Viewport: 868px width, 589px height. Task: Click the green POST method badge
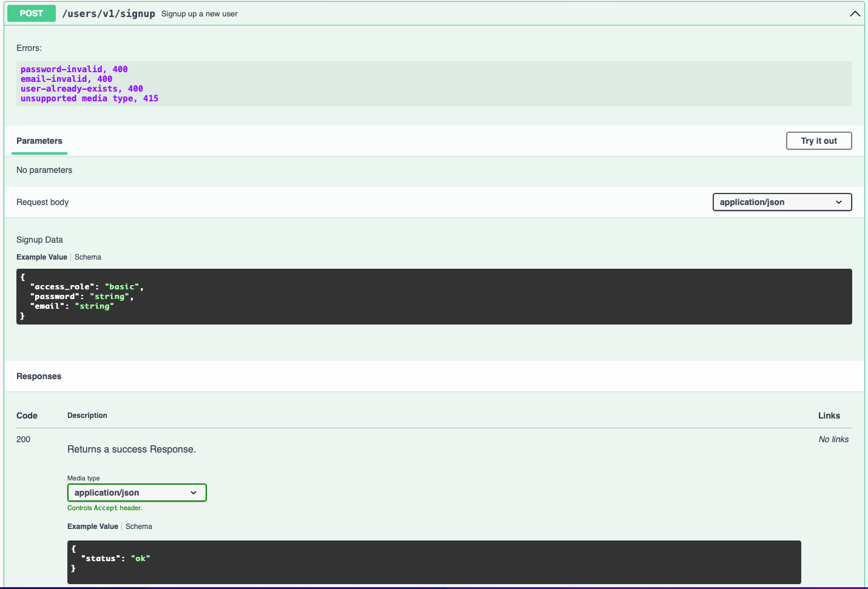[x=32, y=13]
